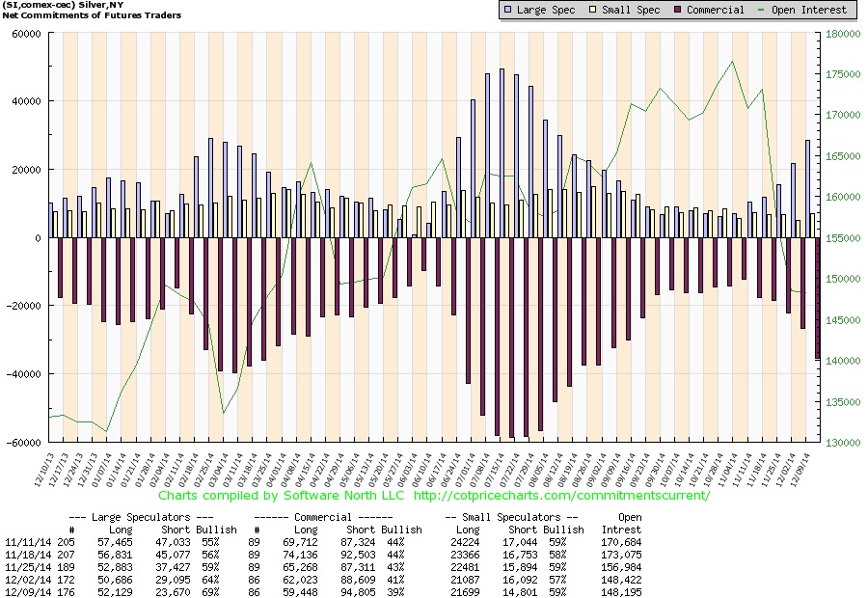This screenshot has height=598, width=868.
Task: Click the Small Spec legend color swatch
Action: 592,10
